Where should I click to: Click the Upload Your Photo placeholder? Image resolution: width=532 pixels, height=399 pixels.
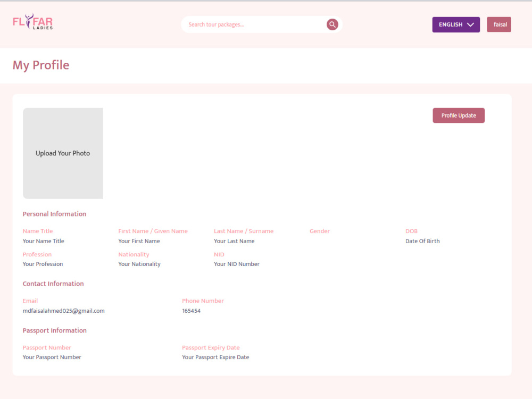(63, 153)
